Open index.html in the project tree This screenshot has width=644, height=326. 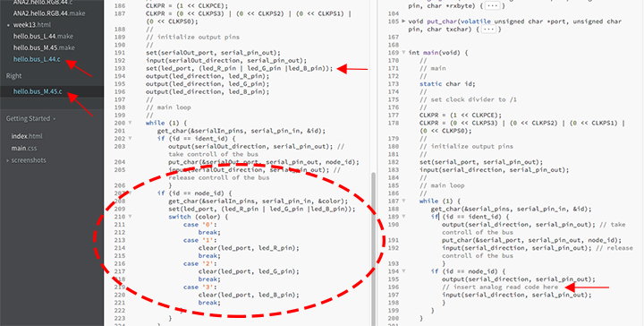(27, 136)
